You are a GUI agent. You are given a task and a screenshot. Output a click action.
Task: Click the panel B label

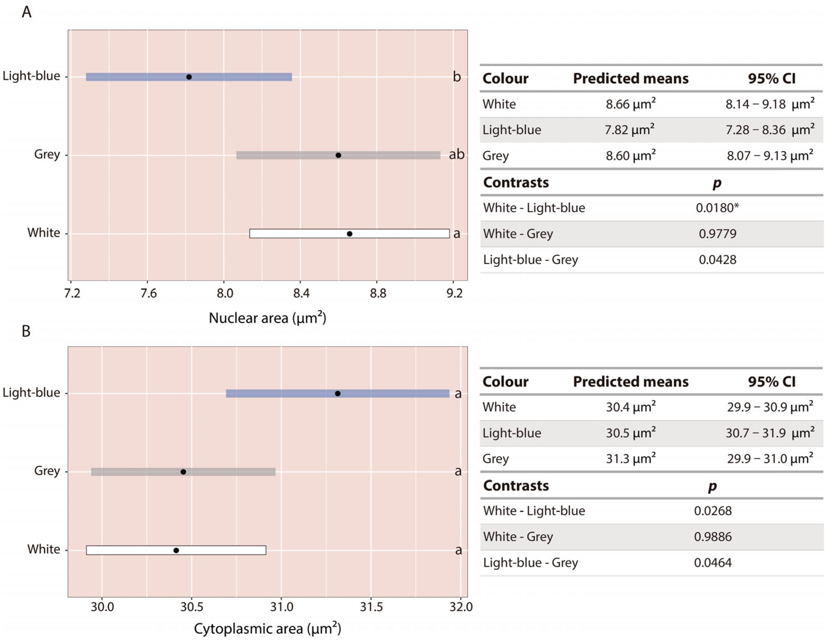coord(26,331)
